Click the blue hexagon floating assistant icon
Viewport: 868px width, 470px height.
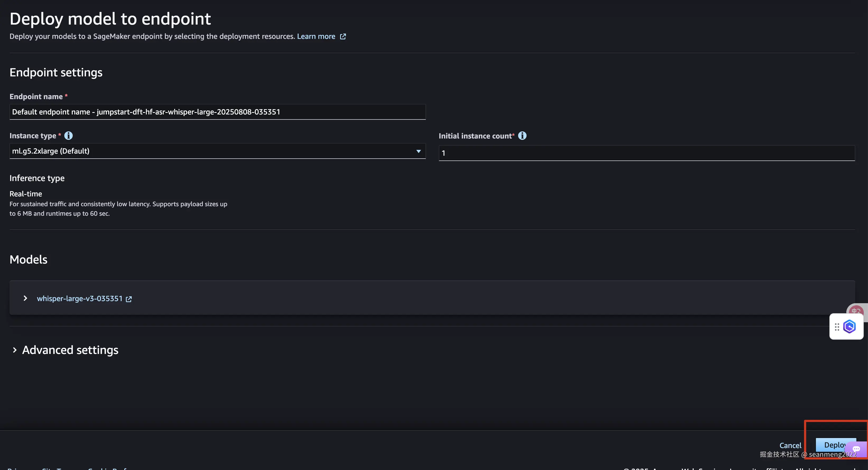[x=849, y=326]
